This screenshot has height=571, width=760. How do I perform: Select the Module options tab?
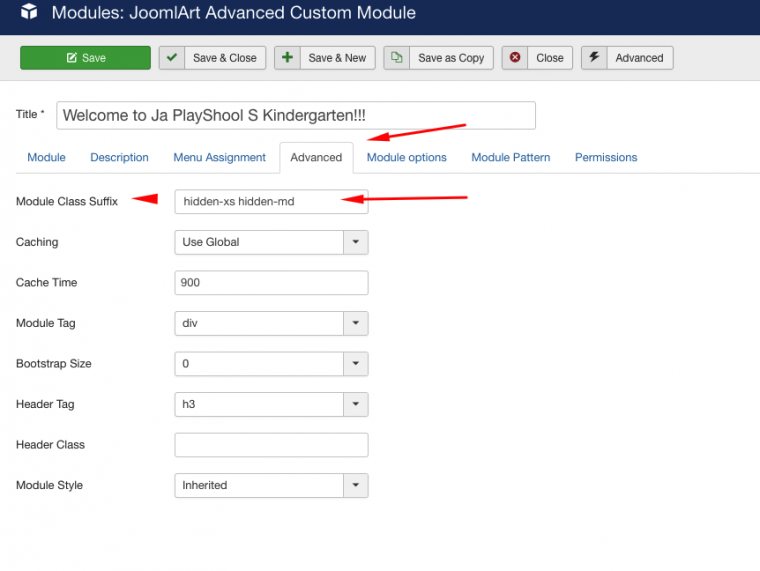[406, 157]
